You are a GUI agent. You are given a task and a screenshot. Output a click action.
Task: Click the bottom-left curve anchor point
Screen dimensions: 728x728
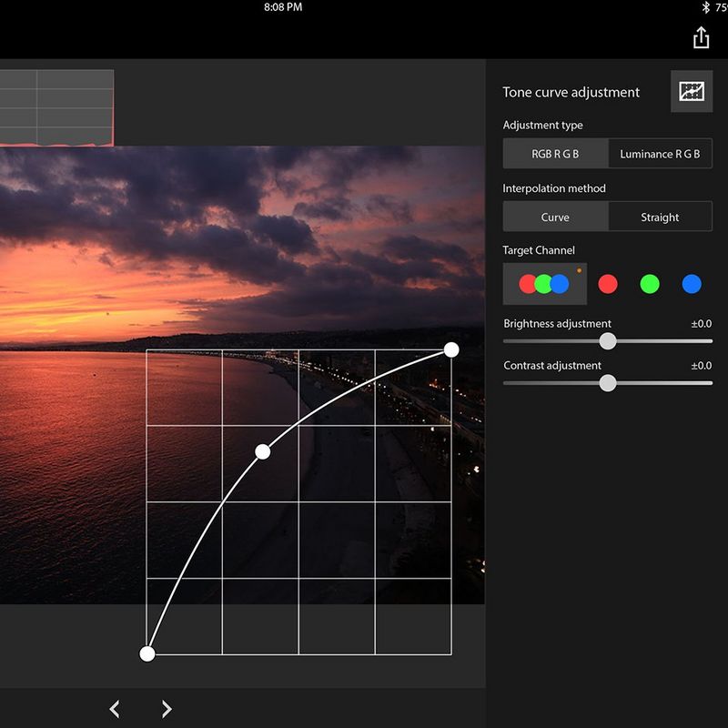point(147,652)
